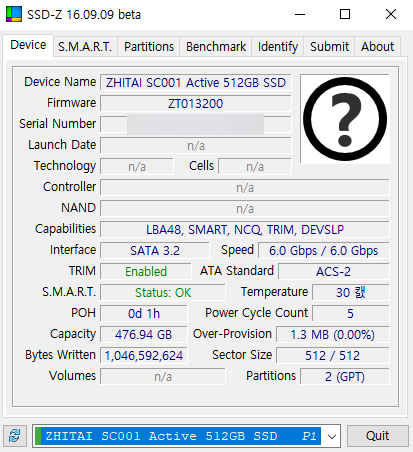Screen dimensions: 413x452
Task: Click the Serial Number label
Action: [x=58, y=124]
